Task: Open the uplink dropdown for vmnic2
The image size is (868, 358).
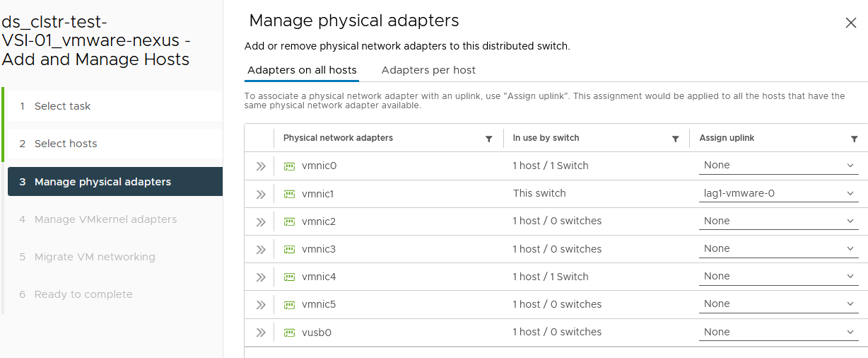Action: pyautogui.click(x=779, y=221)
